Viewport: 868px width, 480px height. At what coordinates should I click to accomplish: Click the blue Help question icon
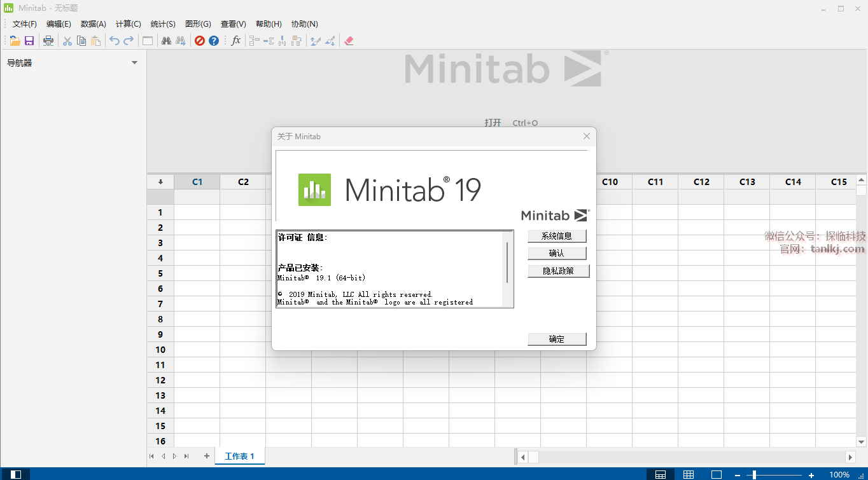coord(214,41)
